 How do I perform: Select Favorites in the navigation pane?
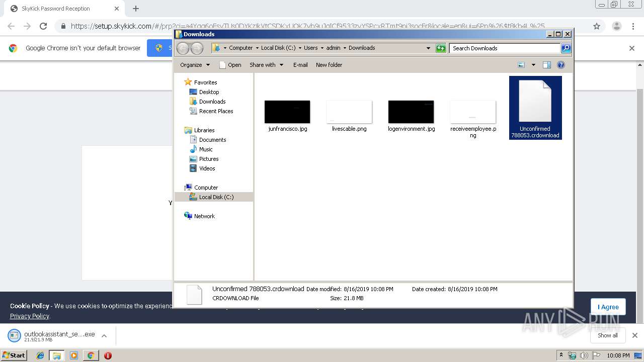coord(201,82)
